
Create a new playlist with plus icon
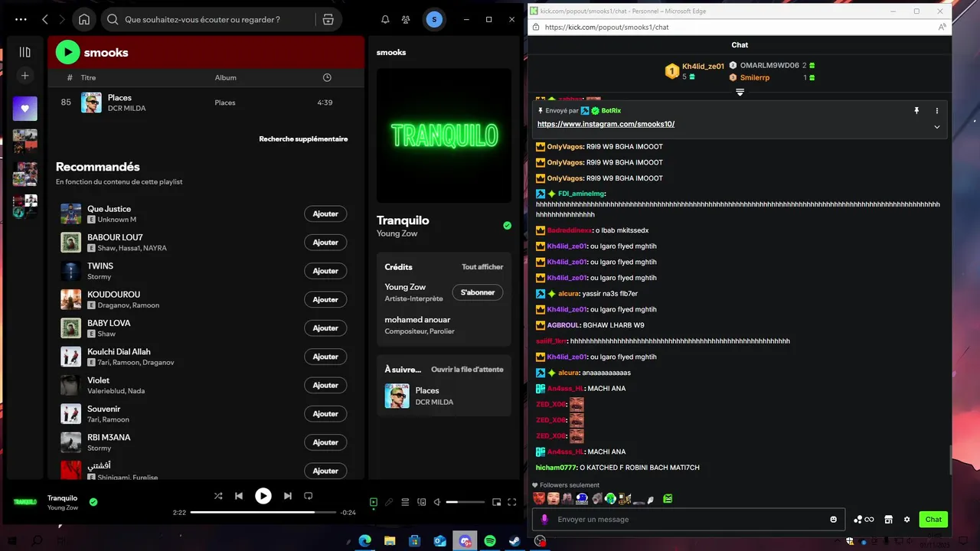[24, 75]
